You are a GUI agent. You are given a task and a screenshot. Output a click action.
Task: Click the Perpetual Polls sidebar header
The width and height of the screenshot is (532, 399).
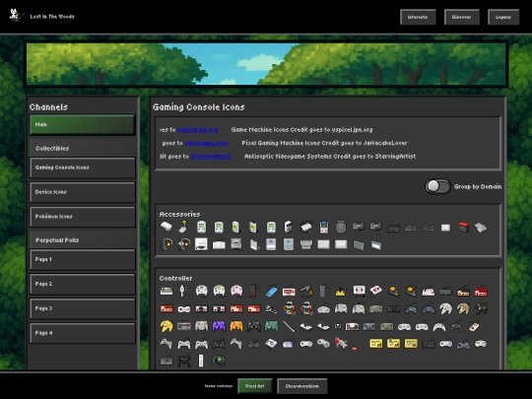pos(57,240)
